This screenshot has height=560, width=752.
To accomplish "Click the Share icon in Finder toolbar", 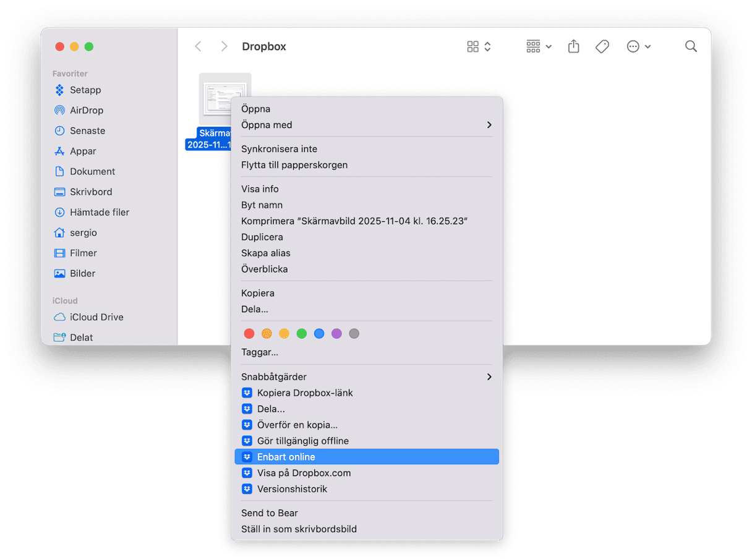I will click(573, 46).
